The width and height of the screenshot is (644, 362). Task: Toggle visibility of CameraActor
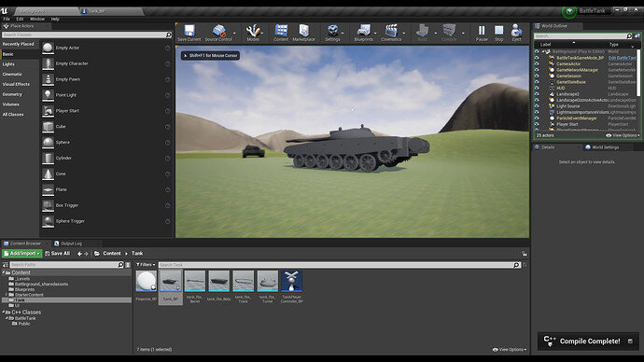click(x=537, y=64)
